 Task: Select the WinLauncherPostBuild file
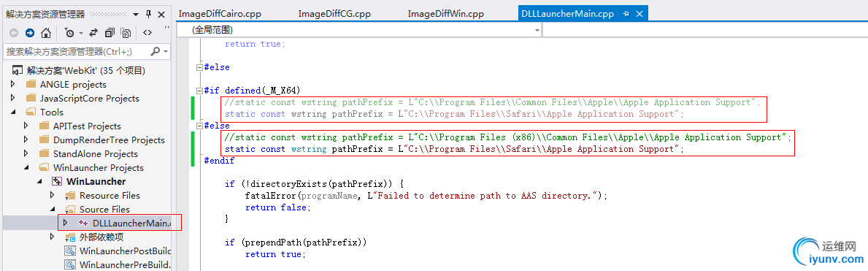click(125, 251)
